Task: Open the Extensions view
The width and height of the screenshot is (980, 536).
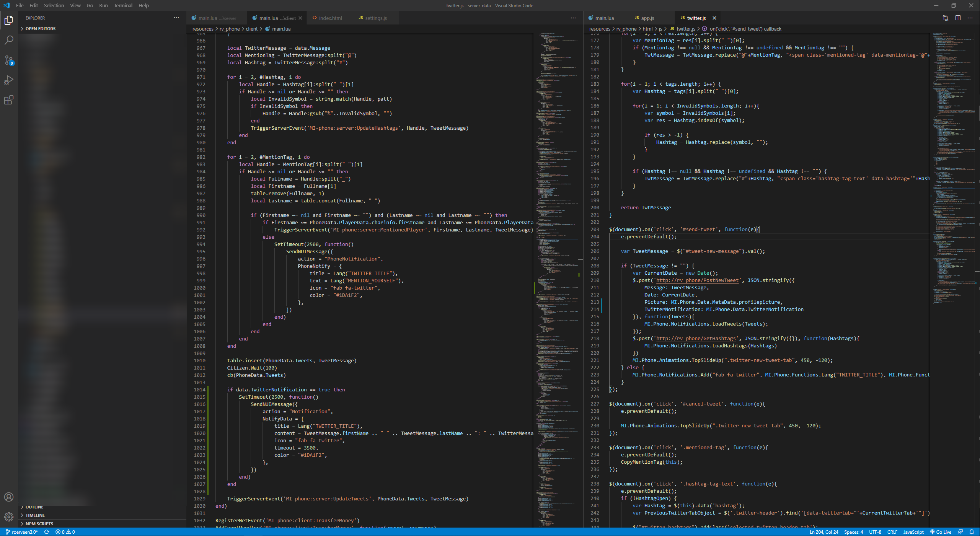Action: (9, 100)
